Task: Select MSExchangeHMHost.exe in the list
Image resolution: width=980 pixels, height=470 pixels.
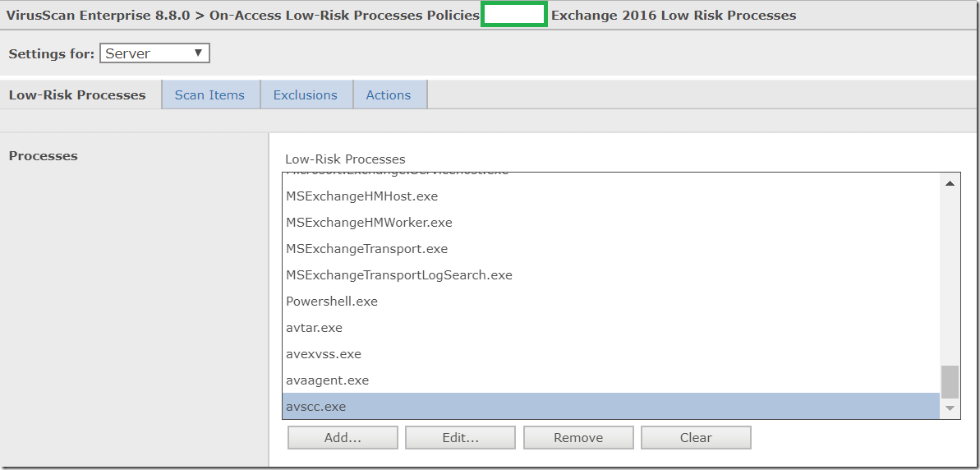Action: (610, 196)
